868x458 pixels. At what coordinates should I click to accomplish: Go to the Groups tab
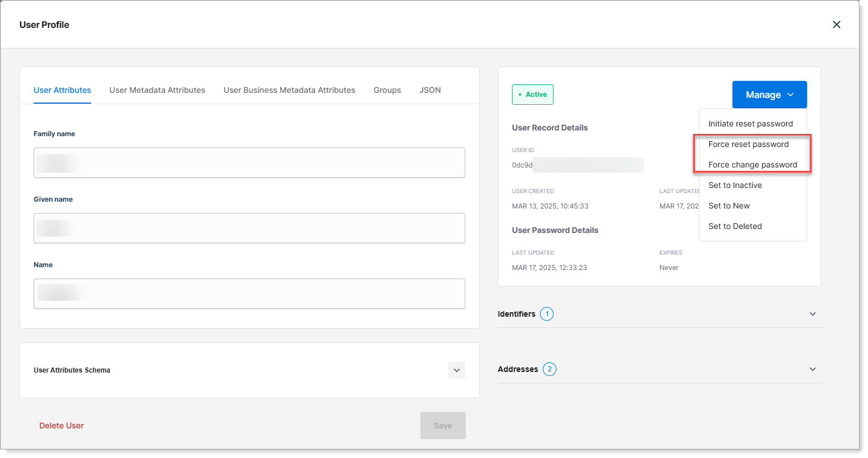(387, 90)
